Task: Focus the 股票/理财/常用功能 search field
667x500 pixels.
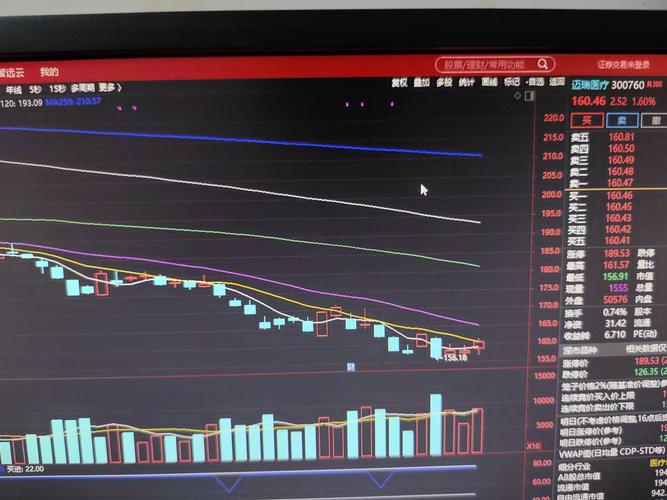Action: 495,64
